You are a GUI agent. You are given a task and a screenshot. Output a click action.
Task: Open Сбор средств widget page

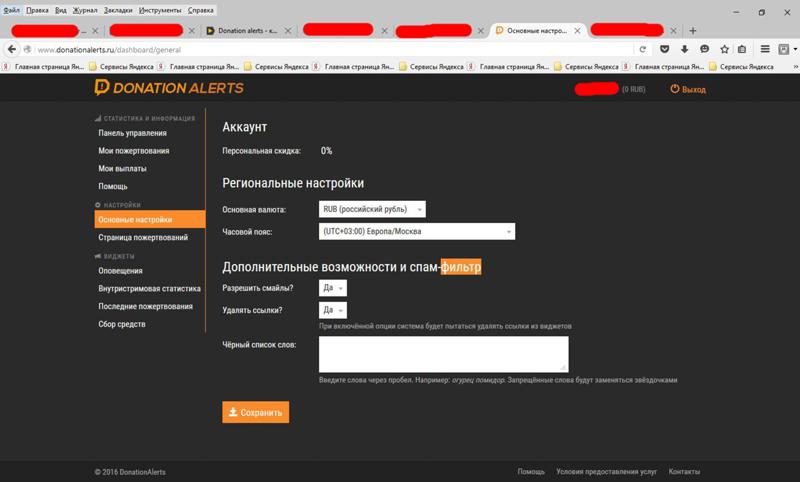pyautogui.click(x=122, y=324)
